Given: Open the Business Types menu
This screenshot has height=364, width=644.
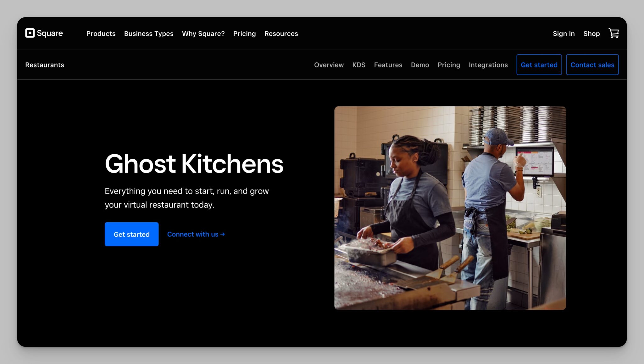Looking at the screenshot, I should point(149,33).
